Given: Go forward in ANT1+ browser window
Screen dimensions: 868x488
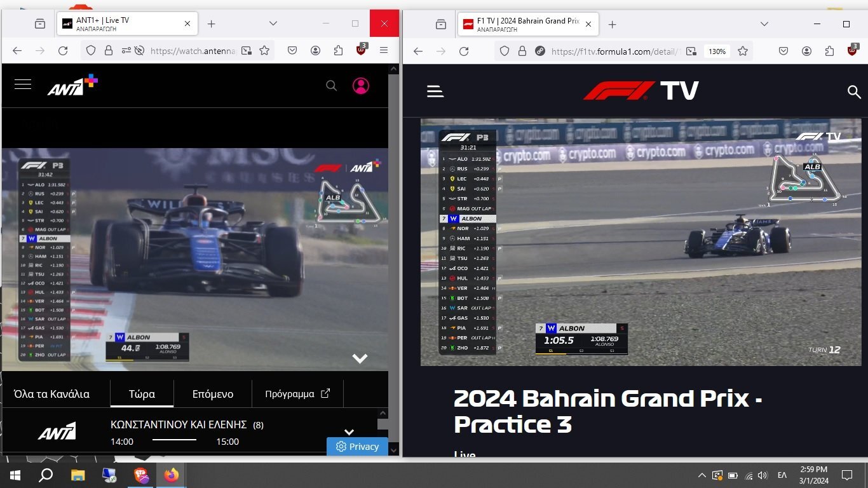Looking at the screenshot, I should click(40, 51).
